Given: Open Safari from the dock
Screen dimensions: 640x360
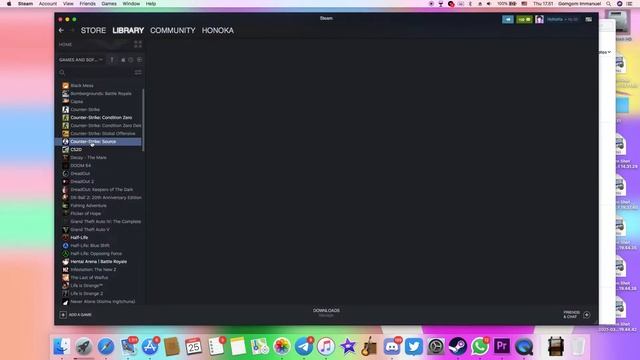Looking at the screenshot, I should (106, 347).
